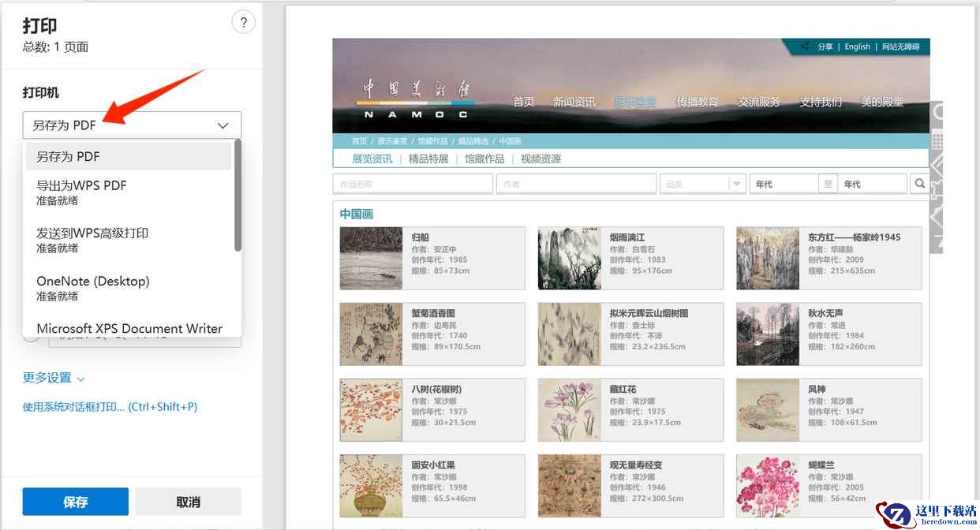Click the first 年代 input field
980x530 pixels.
784,184
